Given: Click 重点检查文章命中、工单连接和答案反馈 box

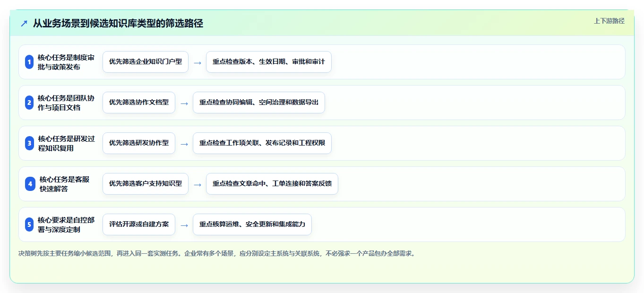Looking at the screenshot, I should tap(272, 184).
